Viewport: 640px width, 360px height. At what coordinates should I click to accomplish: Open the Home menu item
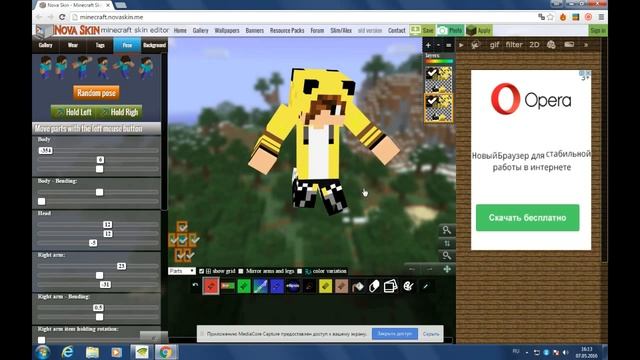point(180,31)
